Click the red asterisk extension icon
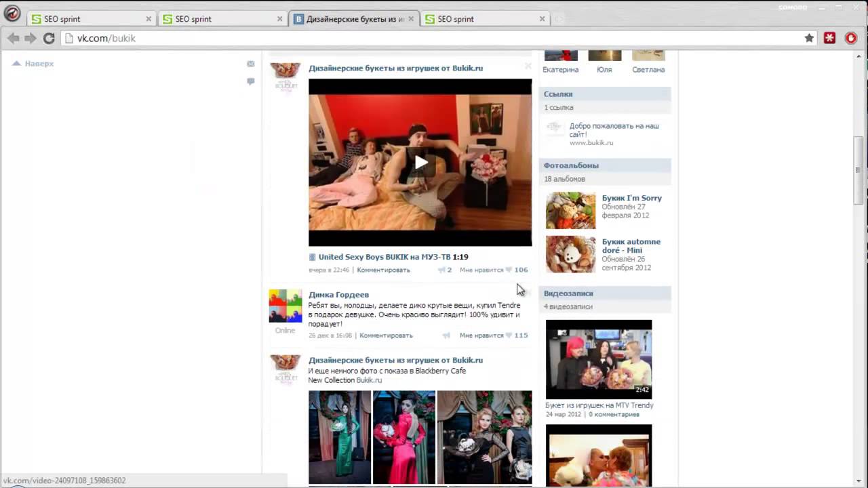Viewport: 868px width, 488px height. (829, 39)
